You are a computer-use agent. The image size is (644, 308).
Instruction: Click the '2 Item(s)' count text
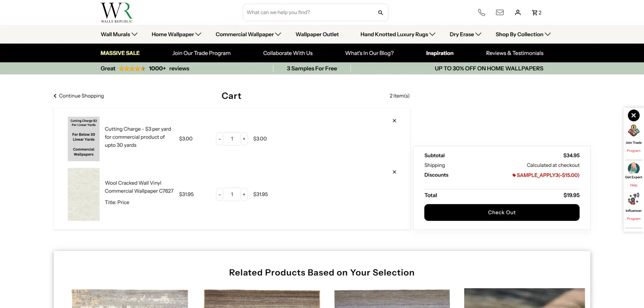point(399,96)
